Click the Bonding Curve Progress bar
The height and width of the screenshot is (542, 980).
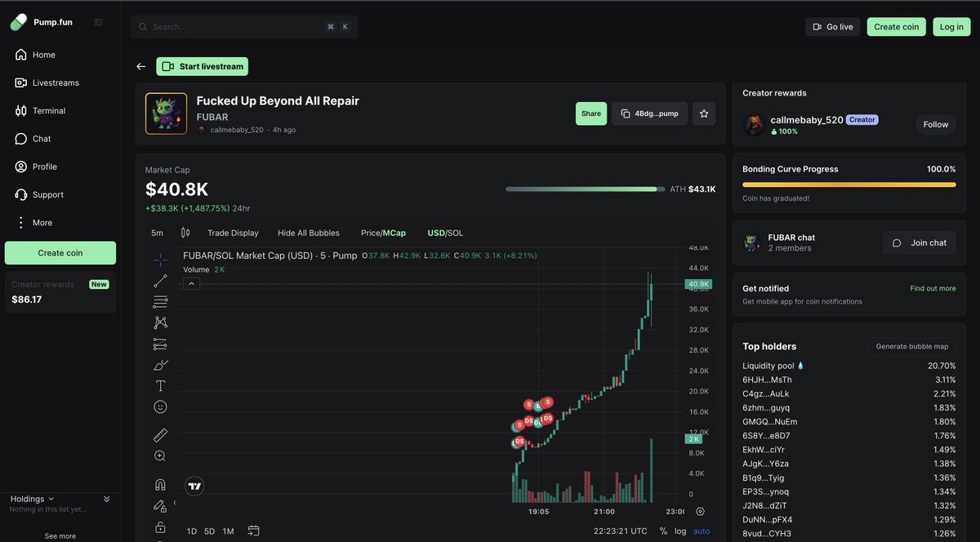click(x=849, y=184)
